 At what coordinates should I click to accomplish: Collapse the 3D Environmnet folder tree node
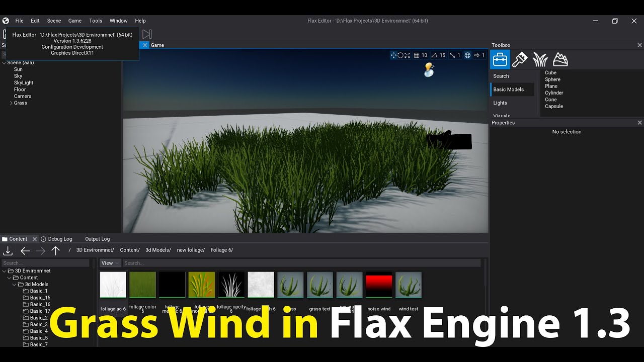(5, 271)
